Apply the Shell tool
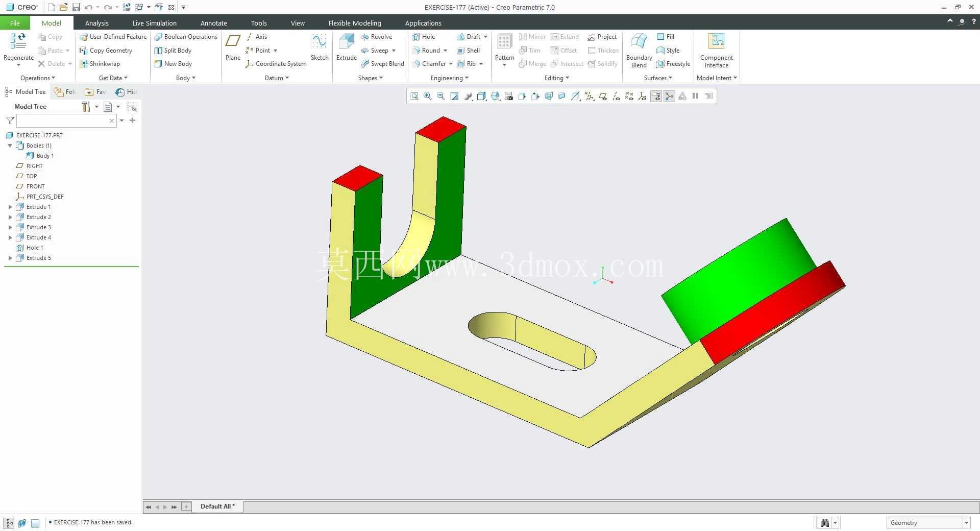This screenshot has height=531, width=980. coord(469,51)
